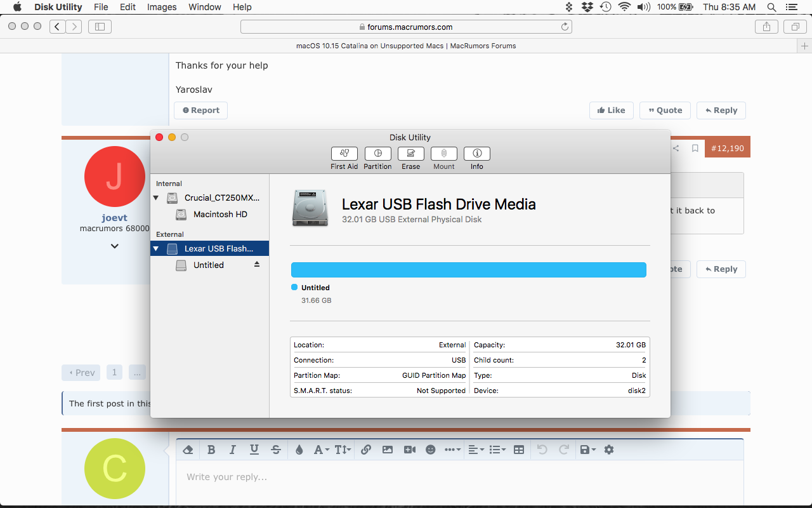Click Safari forward button

pos(74,27)
